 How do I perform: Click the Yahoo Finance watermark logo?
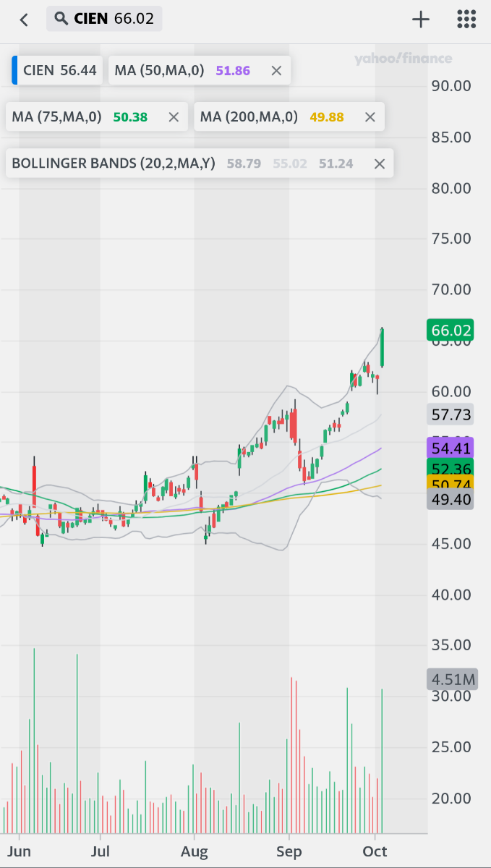pyautogui.click(x=403, y=59)
